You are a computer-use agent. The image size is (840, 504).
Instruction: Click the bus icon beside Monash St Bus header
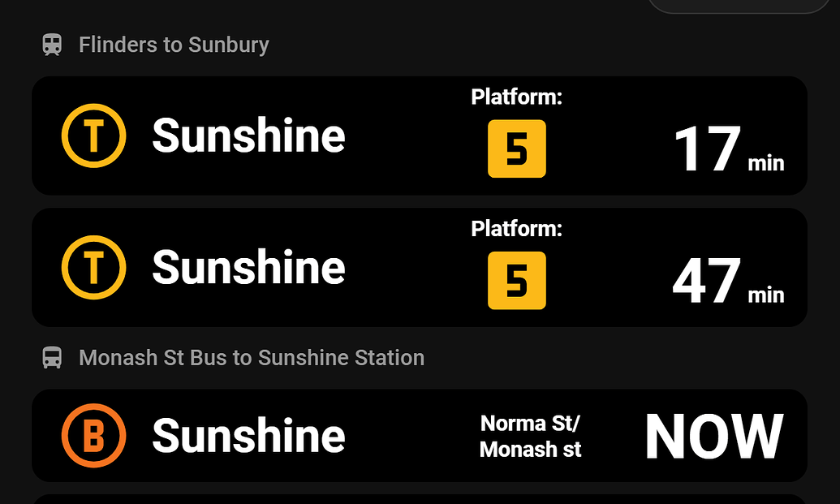pyautogui.click(x=53, y=357)
